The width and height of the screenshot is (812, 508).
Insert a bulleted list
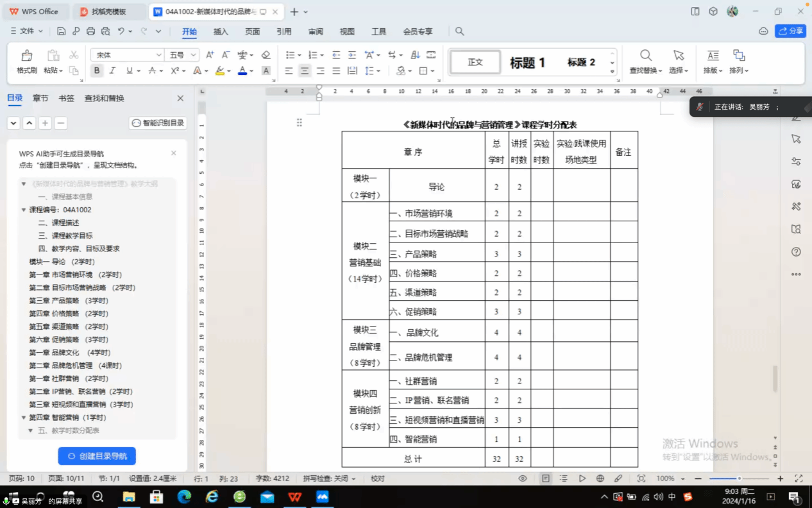(292, 55)
